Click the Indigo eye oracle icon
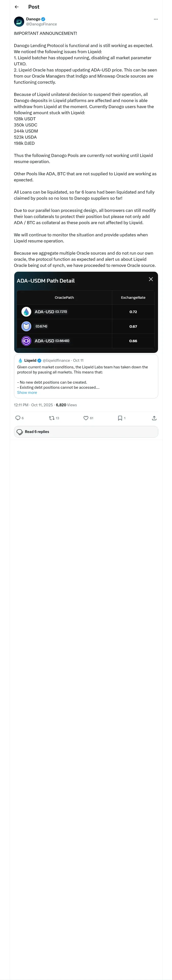The height and width of the screenshot is (980, 172). click(26, 341)
